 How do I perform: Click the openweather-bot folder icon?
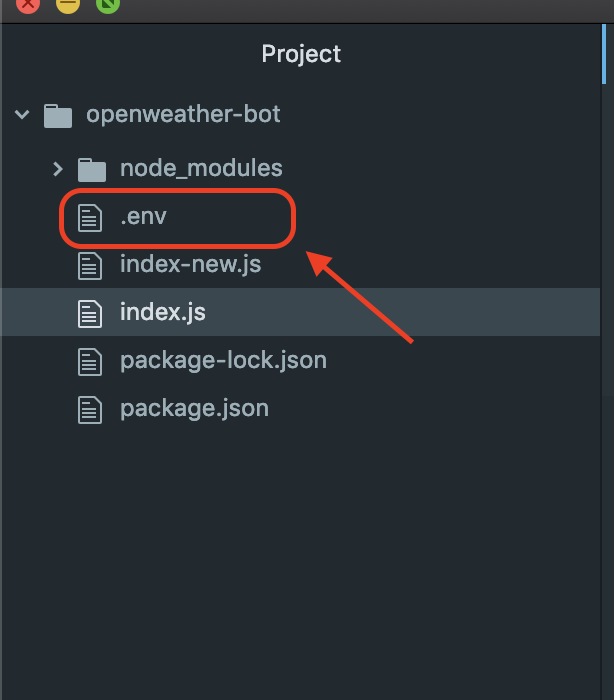tap(58, 116)
